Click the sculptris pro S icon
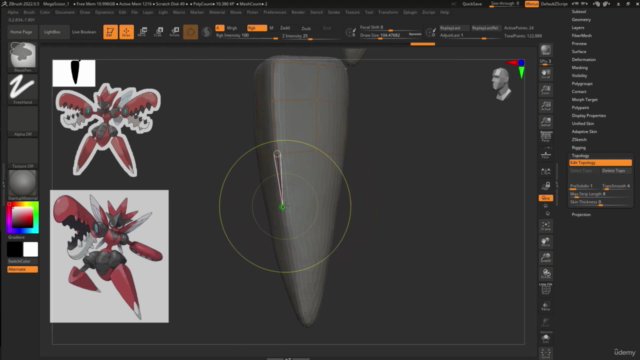 pyautogui.click(x=207, y=32)
